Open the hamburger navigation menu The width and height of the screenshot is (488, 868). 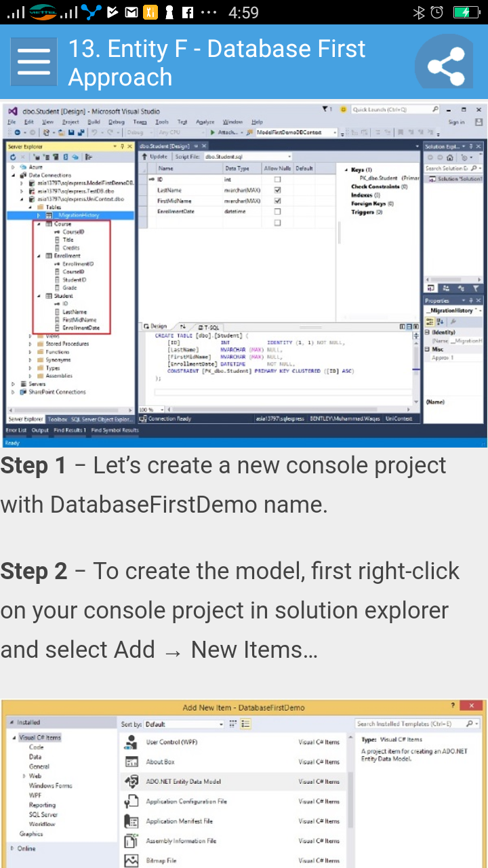(34, 62)
